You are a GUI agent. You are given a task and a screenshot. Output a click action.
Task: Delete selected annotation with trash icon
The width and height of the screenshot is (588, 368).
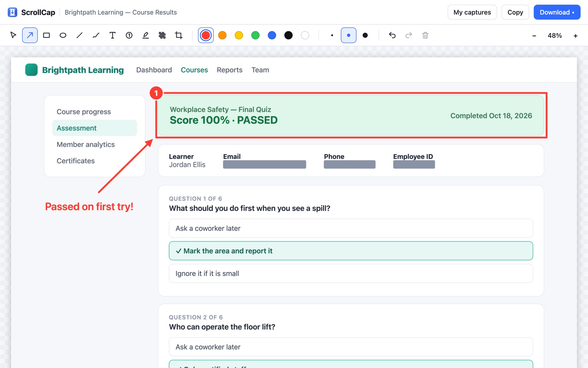tap(425, 35)
